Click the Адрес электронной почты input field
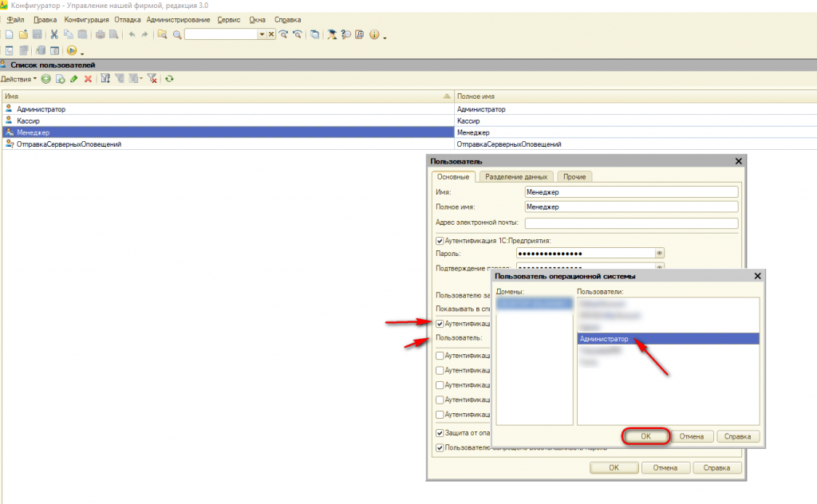 (x=632, y=222)
